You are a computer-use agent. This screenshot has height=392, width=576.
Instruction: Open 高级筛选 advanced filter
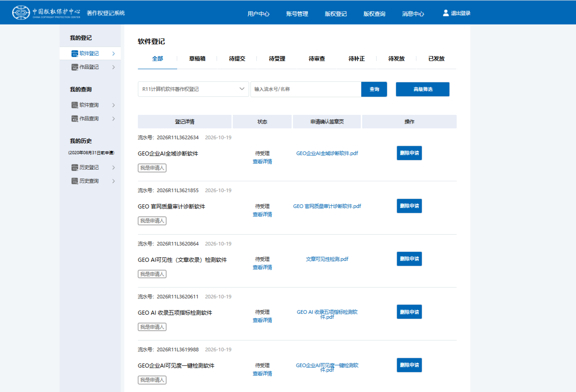[422, 89]
